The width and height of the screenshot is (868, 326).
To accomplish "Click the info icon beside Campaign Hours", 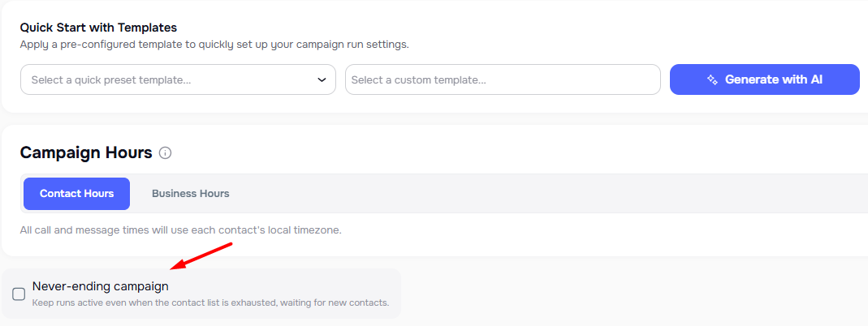I will 166,153.
